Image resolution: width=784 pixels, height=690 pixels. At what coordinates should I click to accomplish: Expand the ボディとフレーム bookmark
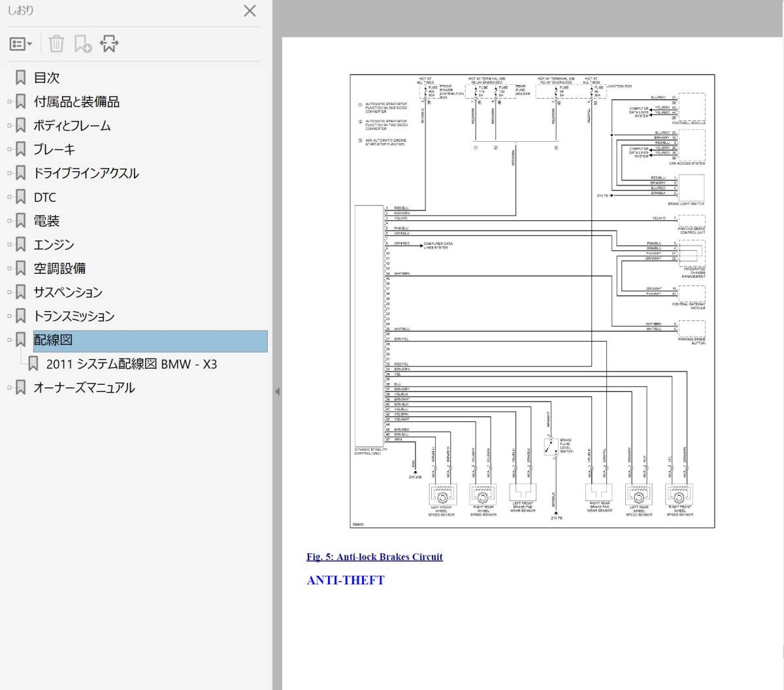coord(9,125)
